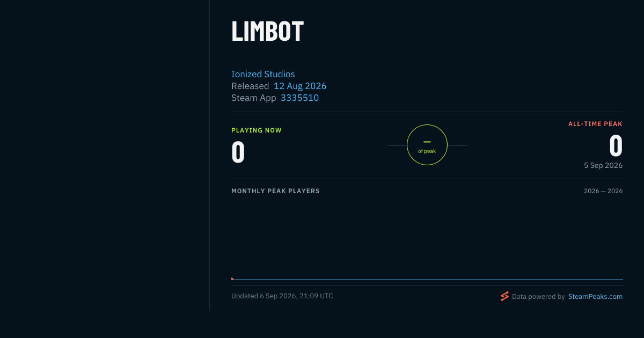
Task: Click the red chart data point marker
Action: 232,278
